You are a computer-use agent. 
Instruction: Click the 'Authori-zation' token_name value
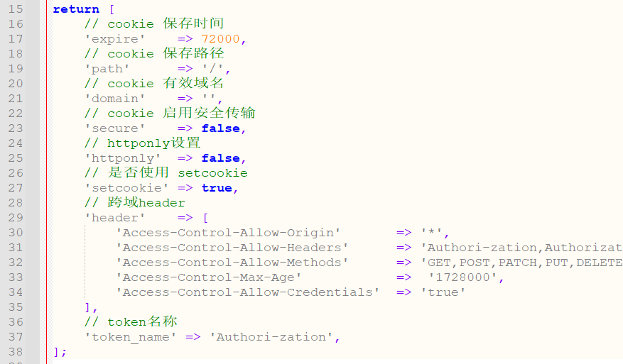pos(271,336)
